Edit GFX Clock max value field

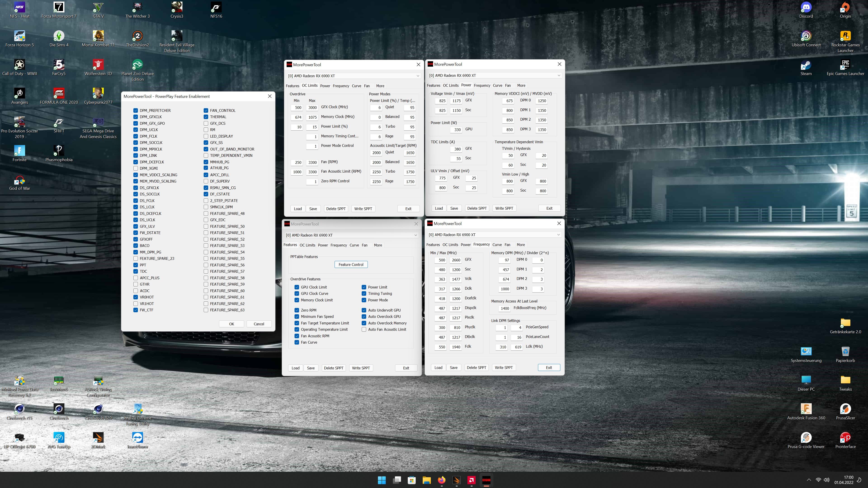(312, 108)
